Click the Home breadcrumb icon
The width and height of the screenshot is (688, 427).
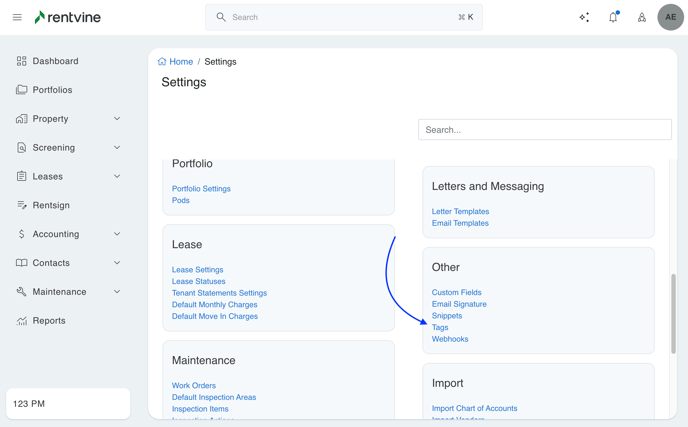click(162, 62)
